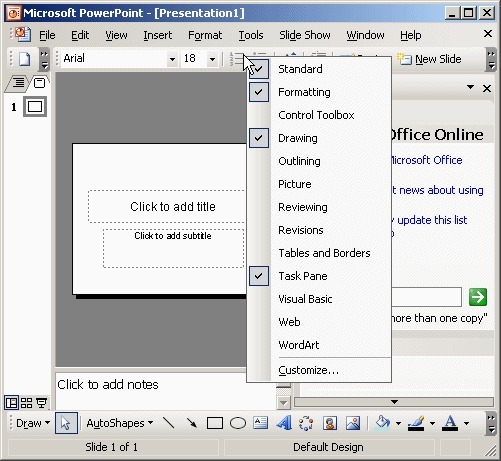The height and width of the screenshot is (461, 501).
Task: Toggle the Standard toolbar off
Action: 319,69
